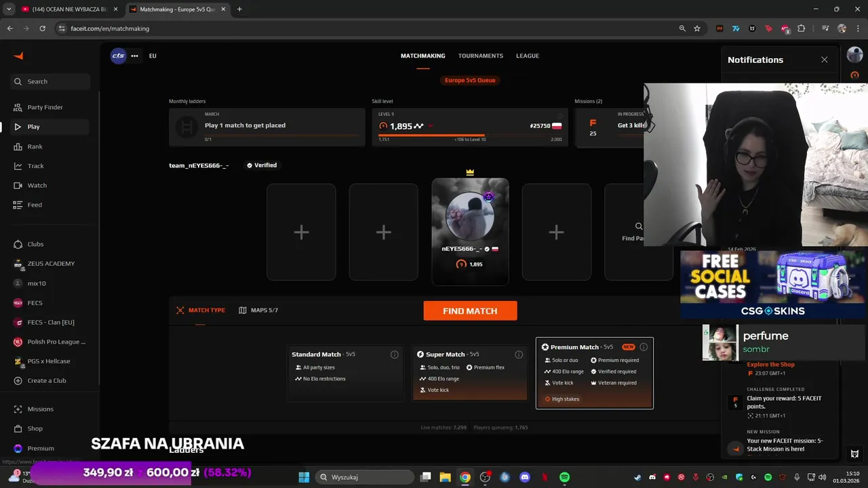The height and width of the screenshot is (488, 868).
Task: Click the browser address bar
Action: click(x=366, y=28)
